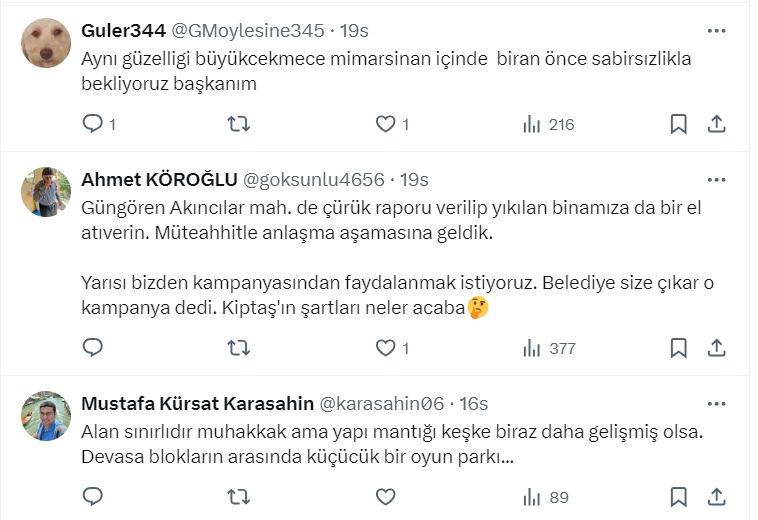
Task: View analytics of Guler344's tweet (216)
Action: tap(549, 124)
